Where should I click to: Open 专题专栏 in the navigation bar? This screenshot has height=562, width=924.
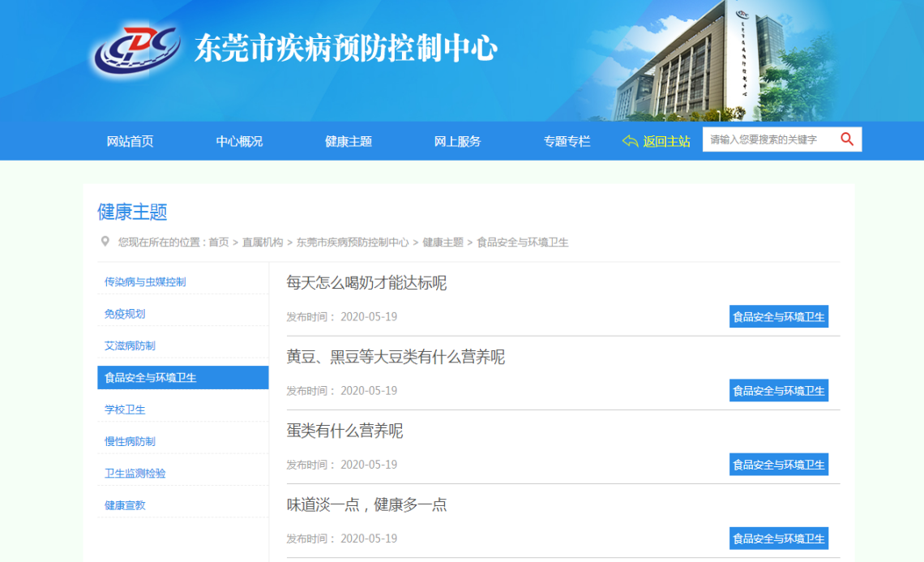click(x=567, y=141)
